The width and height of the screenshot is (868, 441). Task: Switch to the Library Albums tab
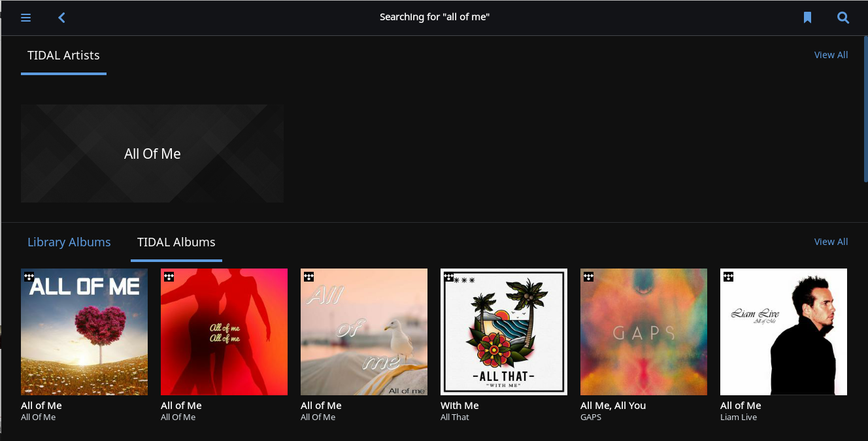click(69, 242)
